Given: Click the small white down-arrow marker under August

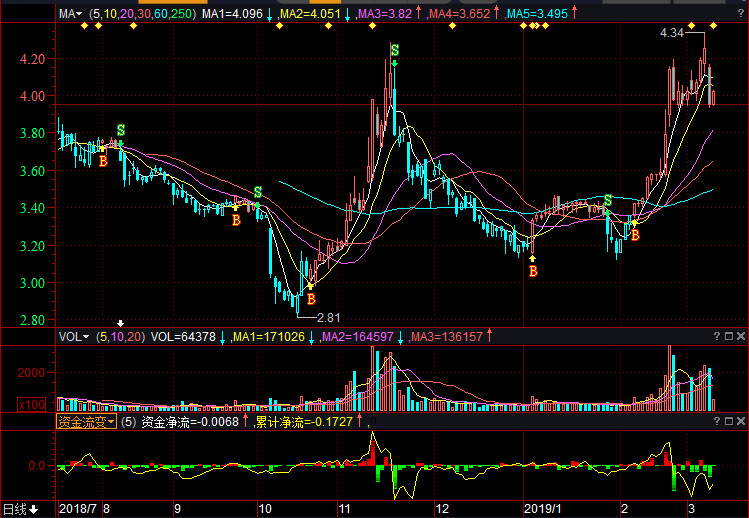Looking at the screenshot, I should coord(120,324).
